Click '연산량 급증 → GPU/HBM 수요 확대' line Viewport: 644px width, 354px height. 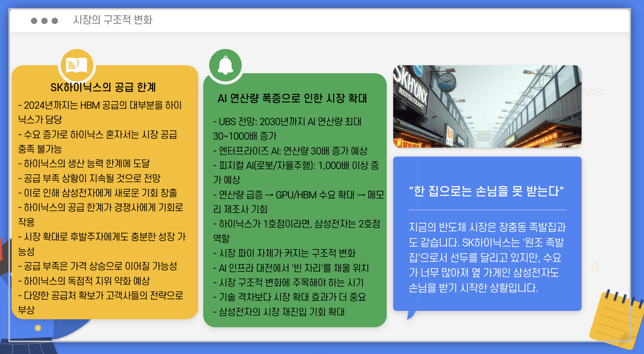tap(299, 195)
